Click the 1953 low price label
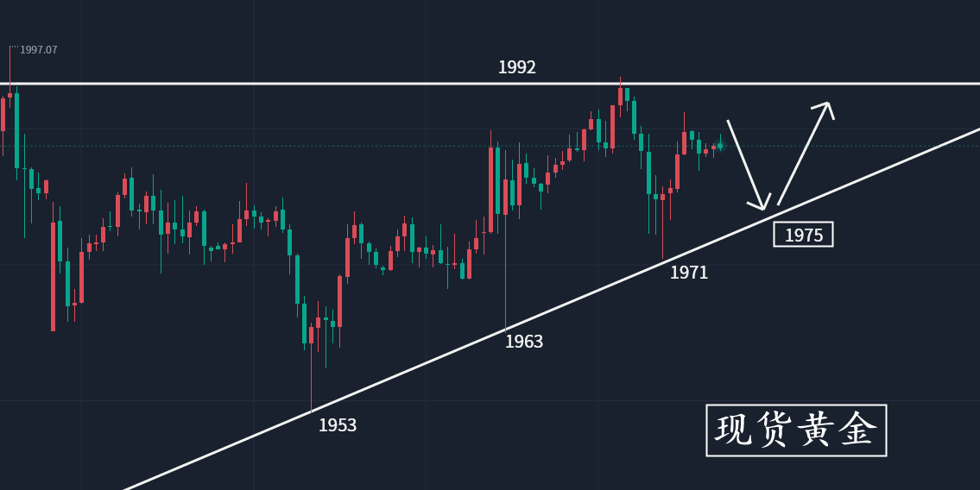 337,425
